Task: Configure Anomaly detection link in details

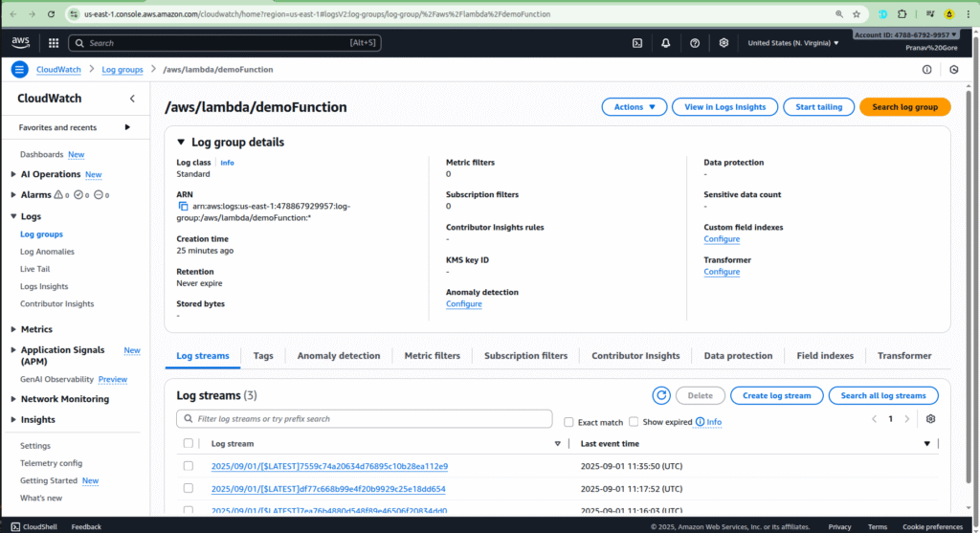Action: pyautogui.click(x=464, y=303)
